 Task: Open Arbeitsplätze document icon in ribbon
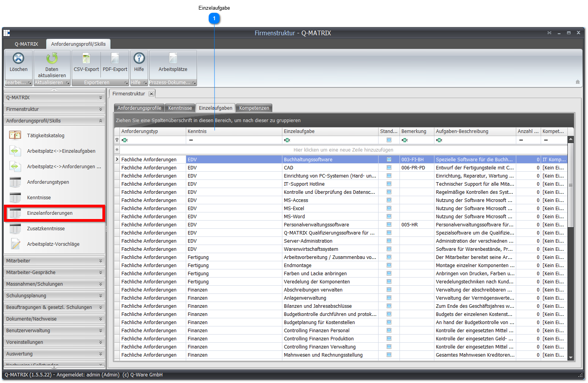173,59
